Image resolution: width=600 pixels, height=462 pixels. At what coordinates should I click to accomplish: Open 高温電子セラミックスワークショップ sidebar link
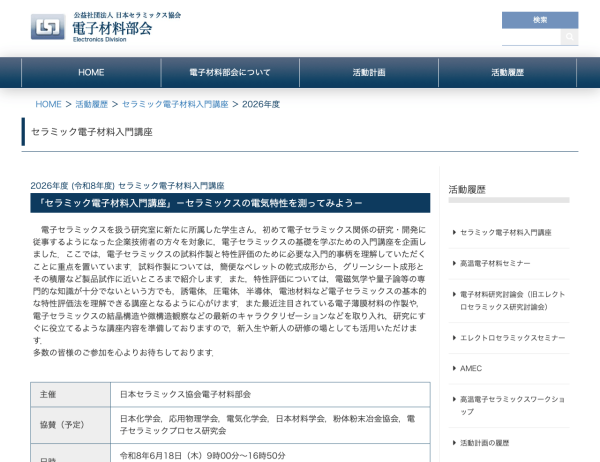510,405
